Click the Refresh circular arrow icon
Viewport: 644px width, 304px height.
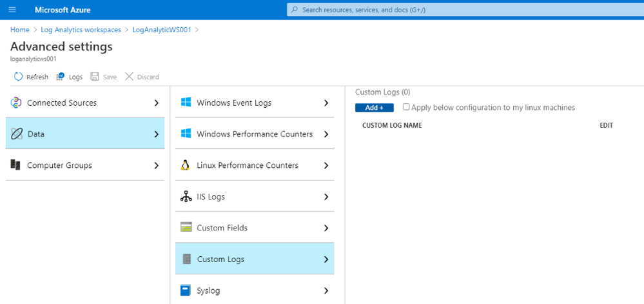coord(18,77)
